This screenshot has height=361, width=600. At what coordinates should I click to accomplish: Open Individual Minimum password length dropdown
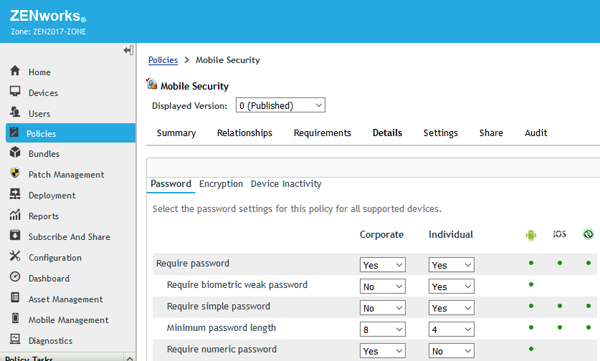click(451, 329)
